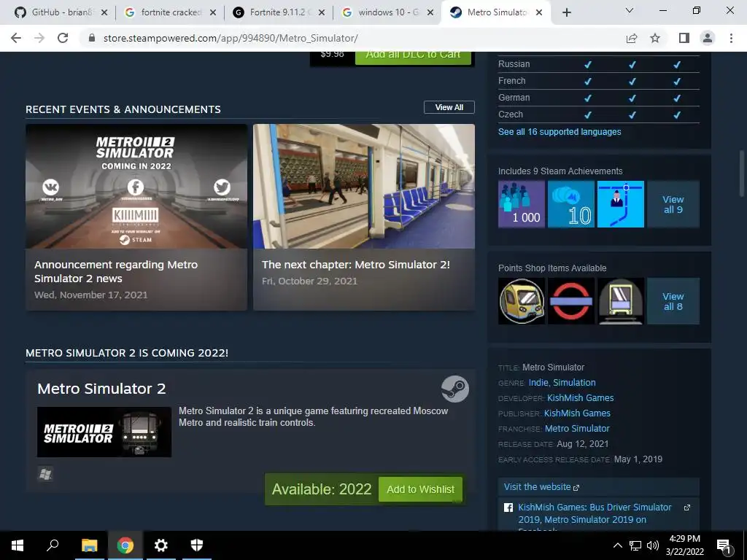Viewport: 747px width, 560px height.
Task: Open the tab search dropdown arrow
Action: point(630,10)
